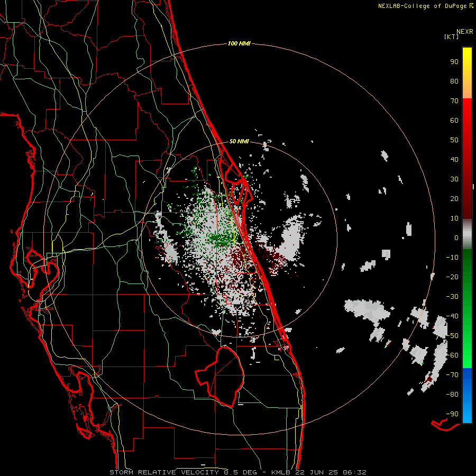Image resolution: width=476 pixels, height=476 pixels.
Task: Pick the yellow segment atop the color bar
Action: 467,73
